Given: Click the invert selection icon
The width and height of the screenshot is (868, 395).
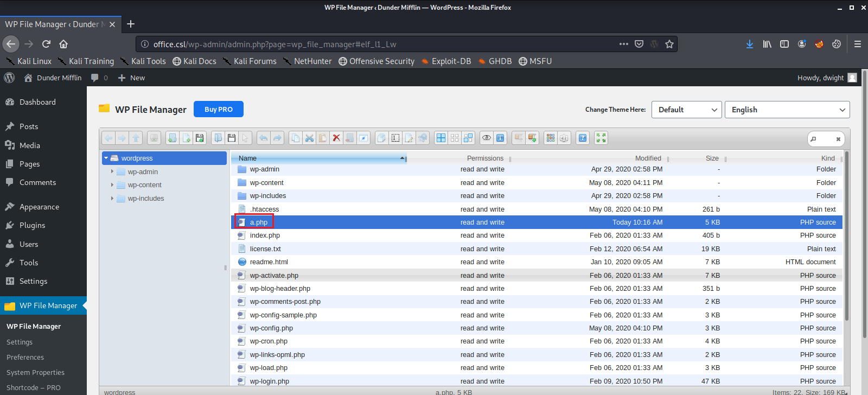Looking at the screenshot, I should coord(468,138).
